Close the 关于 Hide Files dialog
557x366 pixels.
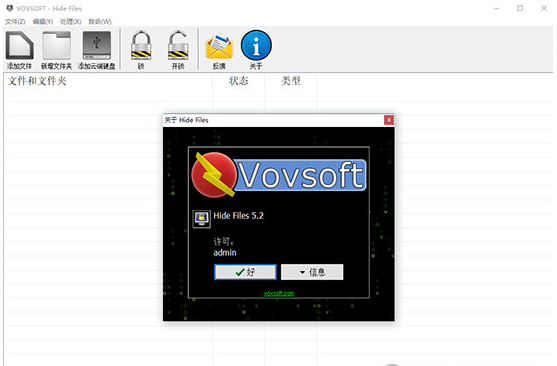[x=389, y=120]
